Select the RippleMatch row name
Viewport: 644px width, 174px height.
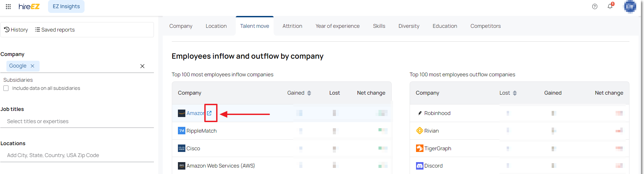tap(202, 131)
